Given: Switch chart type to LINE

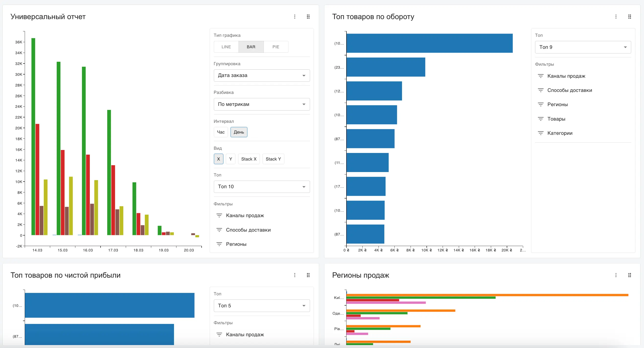Looking at the screenshot, I should 226,47.
